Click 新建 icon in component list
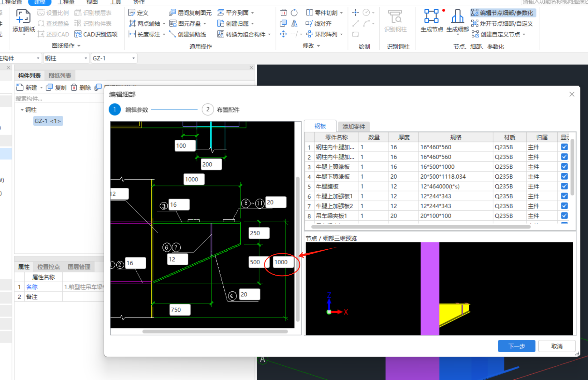Image resolution: width=588 pixels, height=380 pixels. (20, 87)
